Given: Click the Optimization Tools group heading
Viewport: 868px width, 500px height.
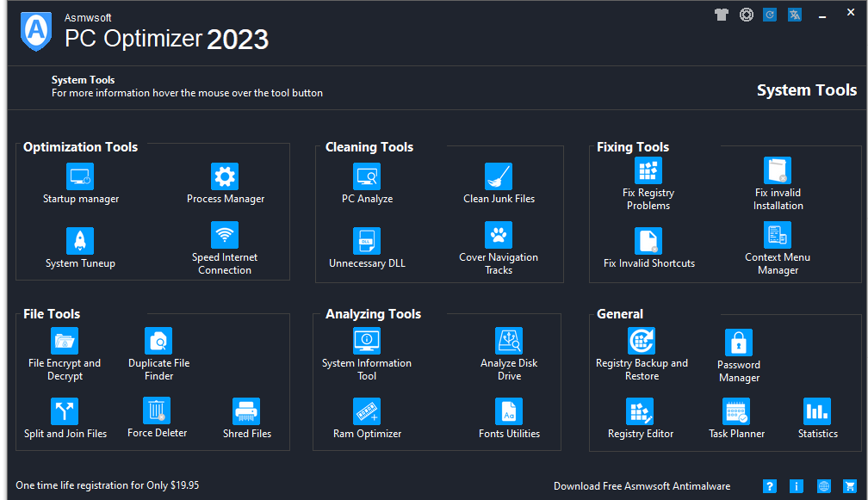Looking at the screenshot, I should (80, 147).
